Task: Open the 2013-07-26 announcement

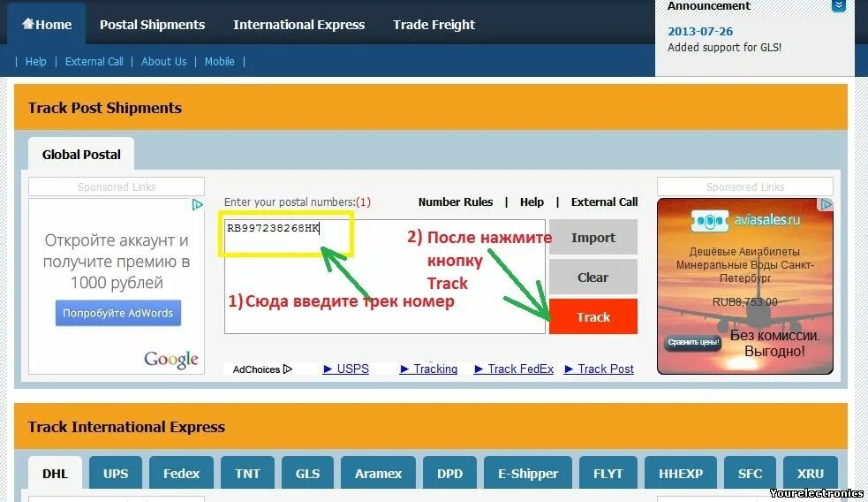Action: pos(700,31)
